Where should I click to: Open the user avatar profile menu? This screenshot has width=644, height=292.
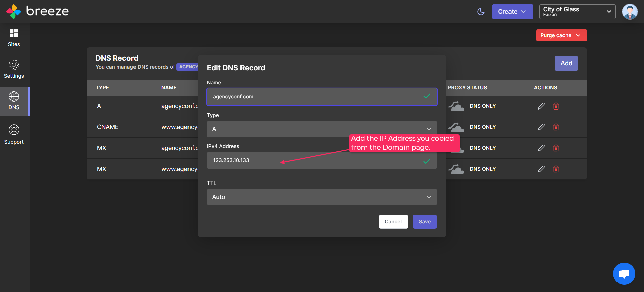click(x=630, y=12)
